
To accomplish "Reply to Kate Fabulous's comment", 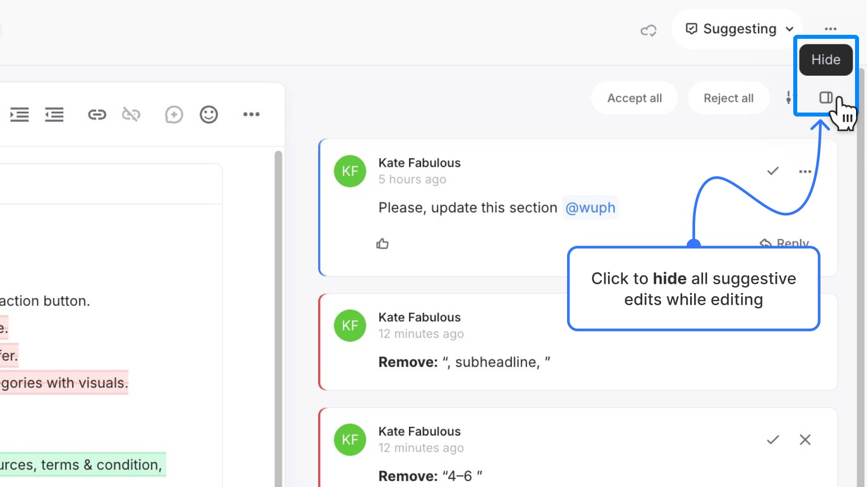I will pos(784,243).
